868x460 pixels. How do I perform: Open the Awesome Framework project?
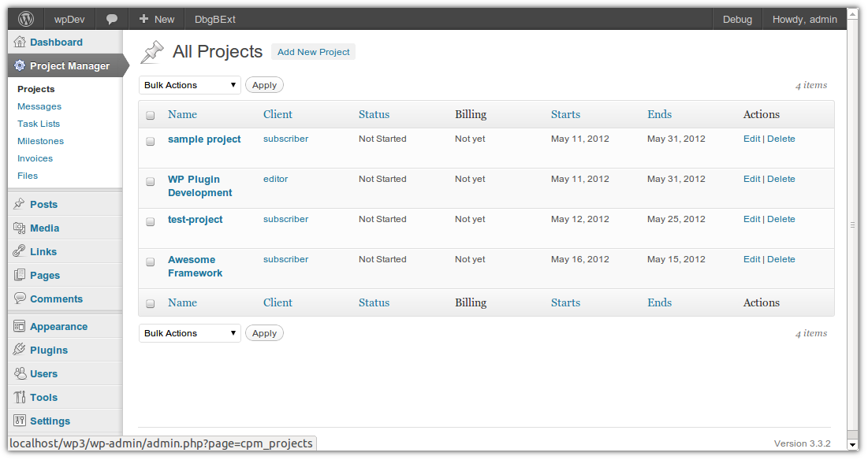tap(195, 266)
